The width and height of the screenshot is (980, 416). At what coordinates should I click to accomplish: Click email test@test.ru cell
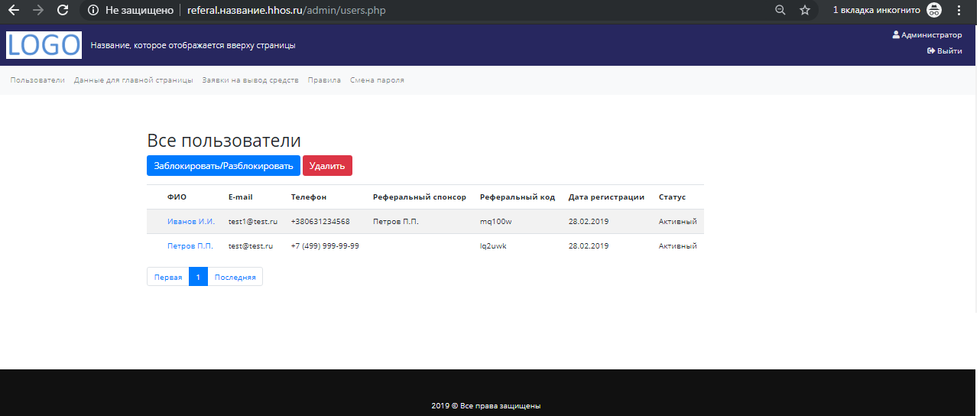251,246
